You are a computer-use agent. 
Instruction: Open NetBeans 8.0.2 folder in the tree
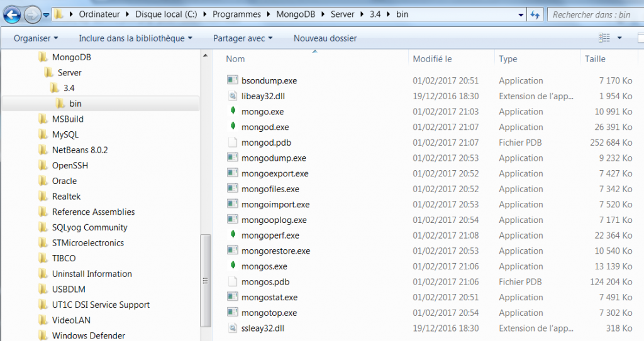80,150
